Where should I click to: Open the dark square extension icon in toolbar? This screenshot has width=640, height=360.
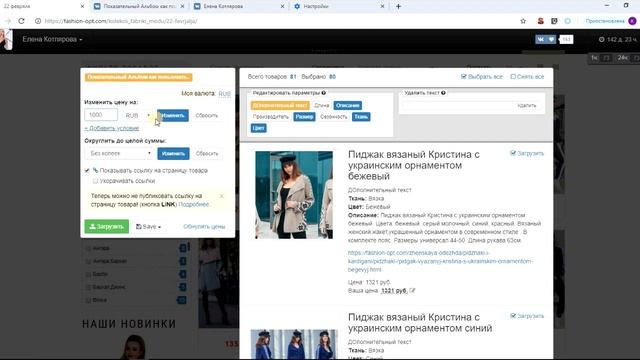554,21
